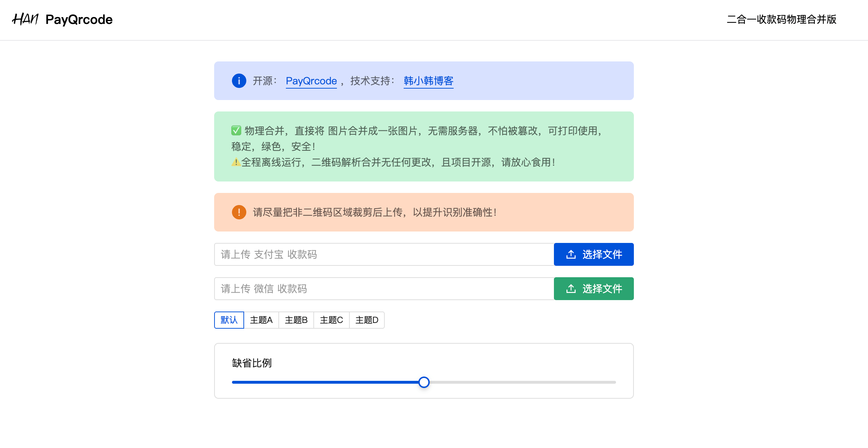The width and height of the screenshot is (868, 448).
Task: Visit the 韩小韩博客 support link
Action: pos(428,81)
